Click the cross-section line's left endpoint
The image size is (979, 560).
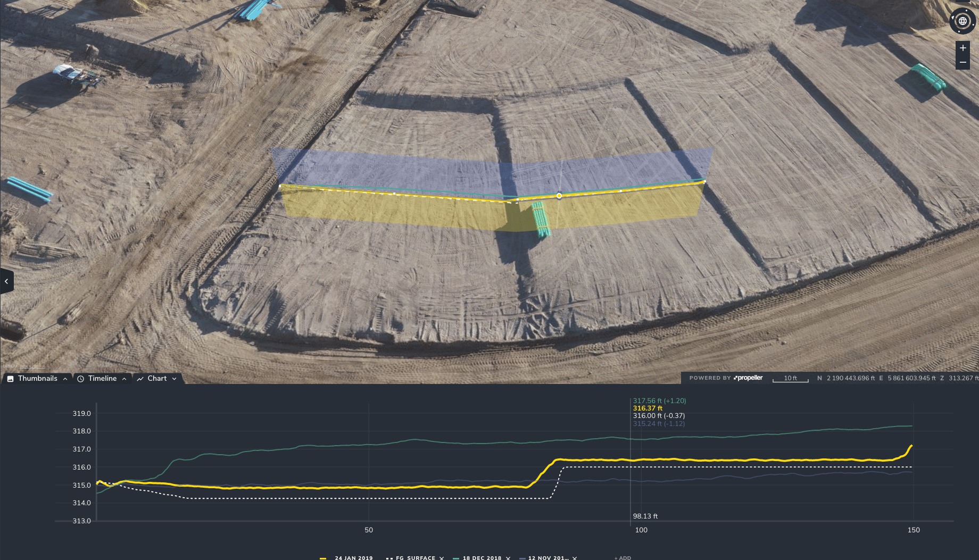point(280,186)
